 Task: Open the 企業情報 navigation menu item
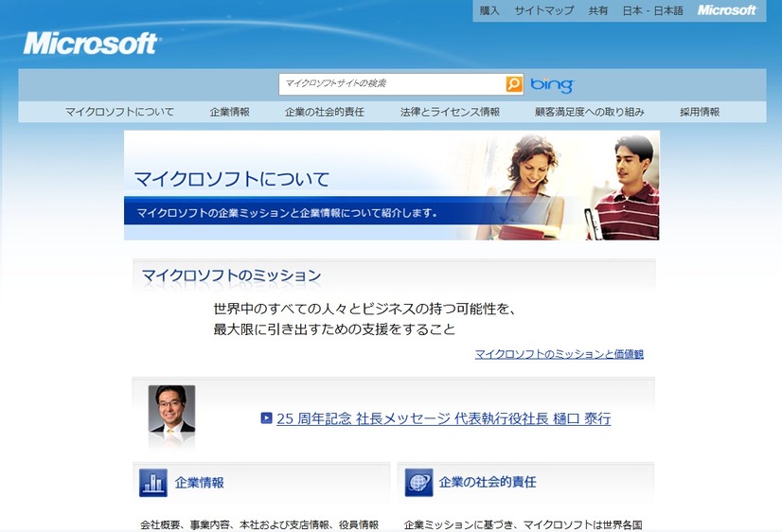point(230,112)
